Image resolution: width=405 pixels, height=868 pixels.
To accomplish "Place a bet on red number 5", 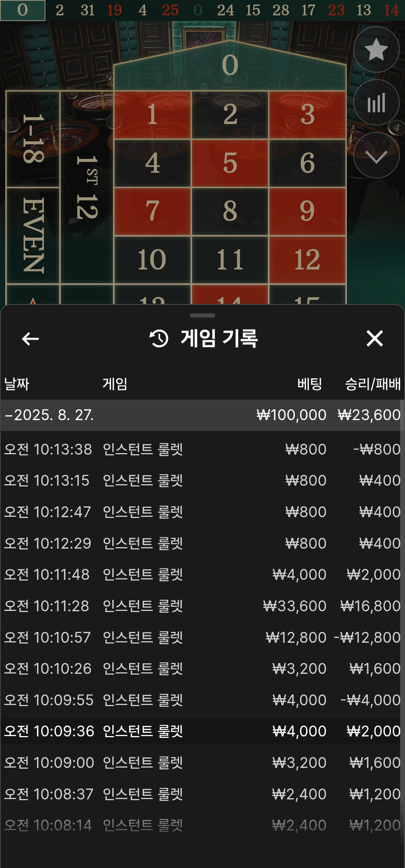I will coord(230,163).
